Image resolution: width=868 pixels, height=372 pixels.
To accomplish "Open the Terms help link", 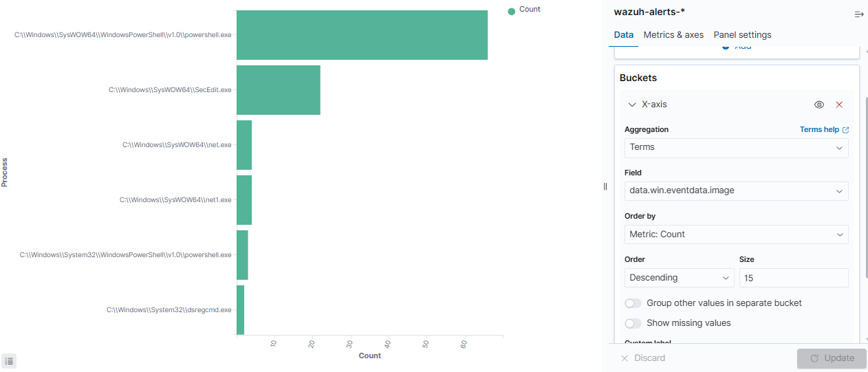I will click(819, 129).
